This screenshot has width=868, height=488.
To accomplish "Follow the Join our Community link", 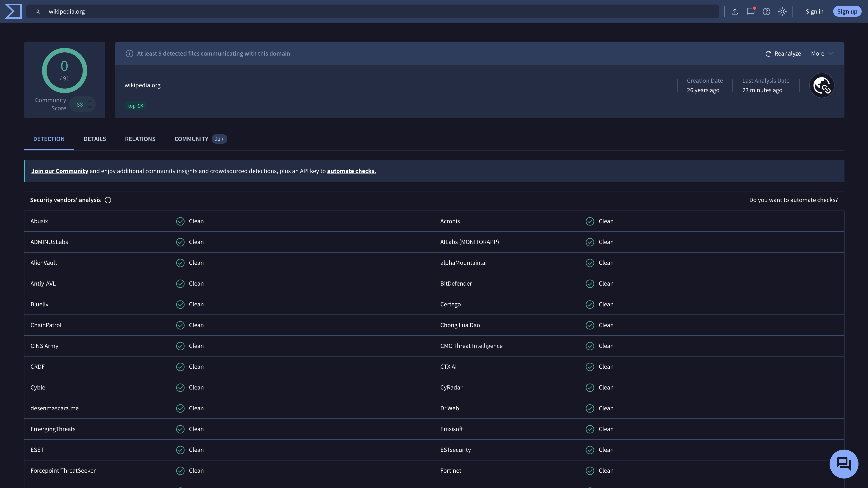I will coord(60,171).
